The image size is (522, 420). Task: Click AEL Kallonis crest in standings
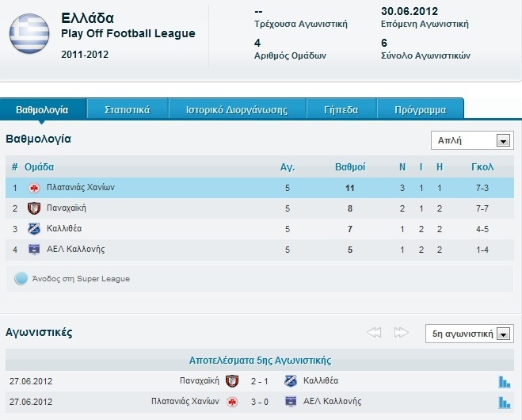click(x=34, y=250)
